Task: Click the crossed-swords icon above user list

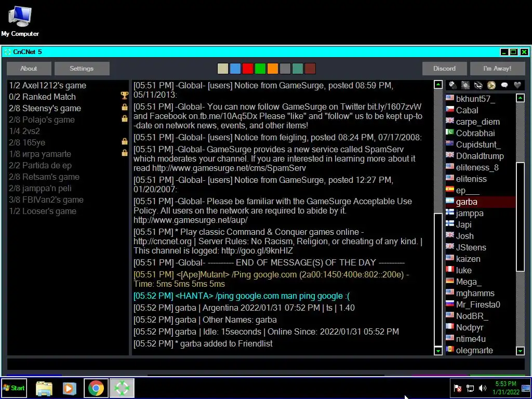Action: click(465, 85)
